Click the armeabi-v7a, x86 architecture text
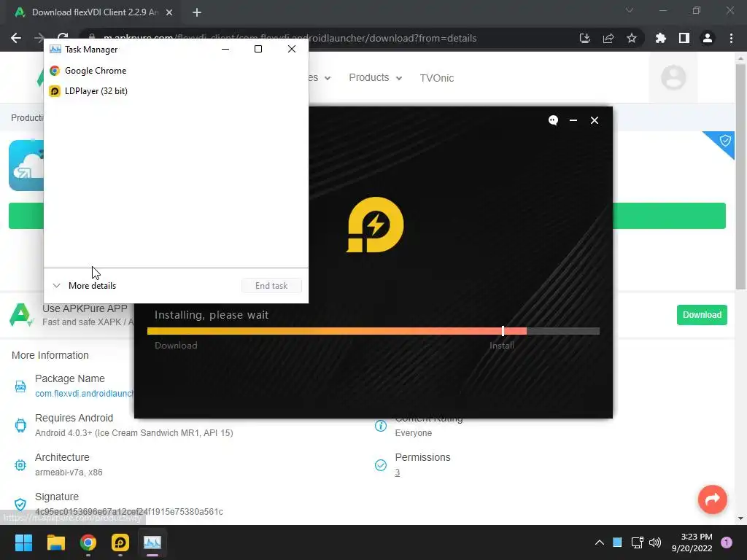747x560 pixels. (x=69, y=472)
